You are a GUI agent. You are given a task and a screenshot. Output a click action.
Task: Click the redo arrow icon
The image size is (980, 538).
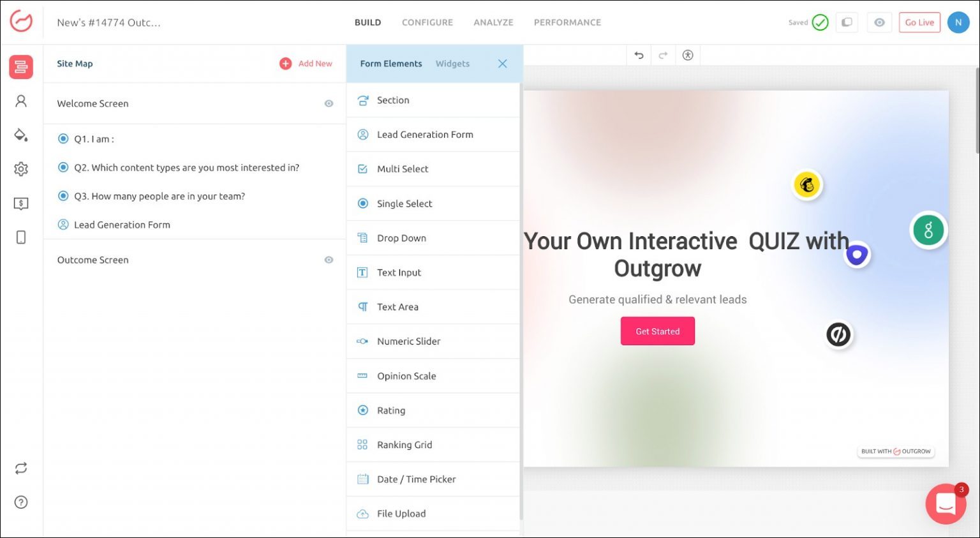coord(663,56)
